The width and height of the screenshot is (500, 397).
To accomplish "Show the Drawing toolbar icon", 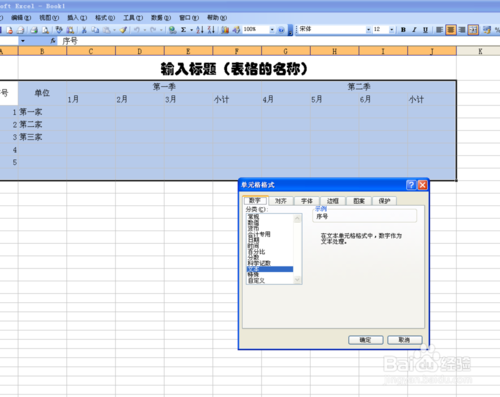I will pos(236,30).
